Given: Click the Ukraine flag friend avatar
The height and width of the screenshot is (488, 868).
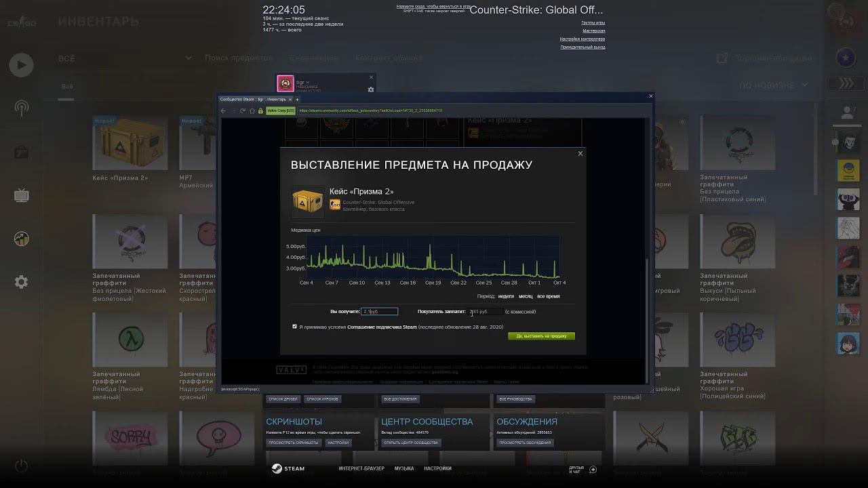Looking at the screenshot, I should [848, 171].
